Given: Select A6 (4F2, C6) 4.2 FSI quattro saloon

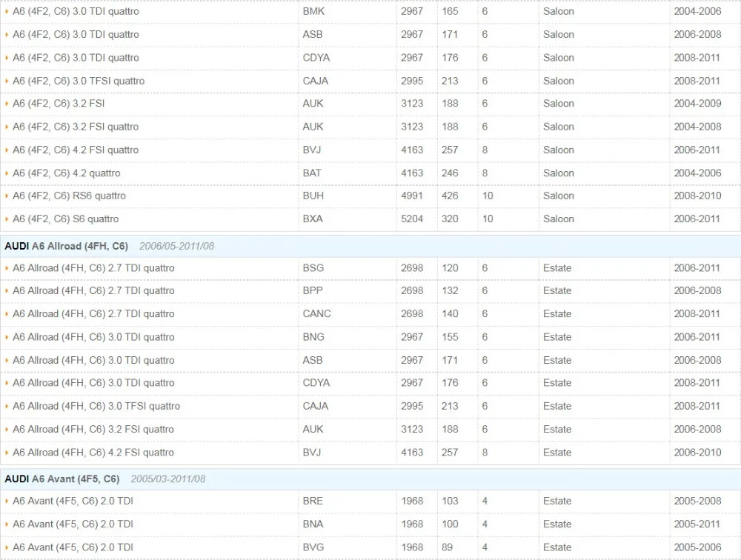Looking at the screenshot, I should point(76,150).
